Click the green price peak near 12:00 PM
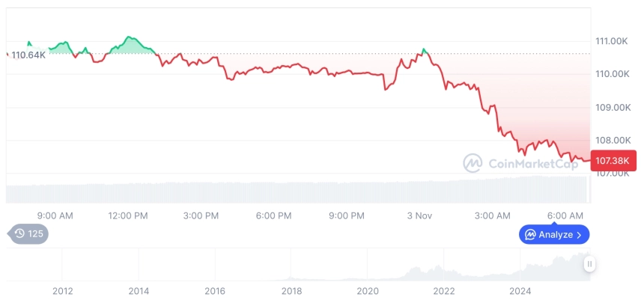The height and width of the screenshot is (300, 644). point(129,37)
